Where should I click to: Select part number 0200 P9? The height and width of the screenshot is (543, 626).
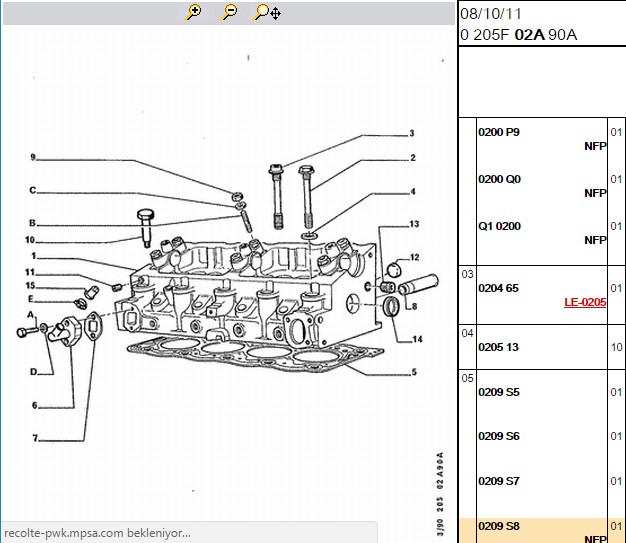click(x=499, y=132)
